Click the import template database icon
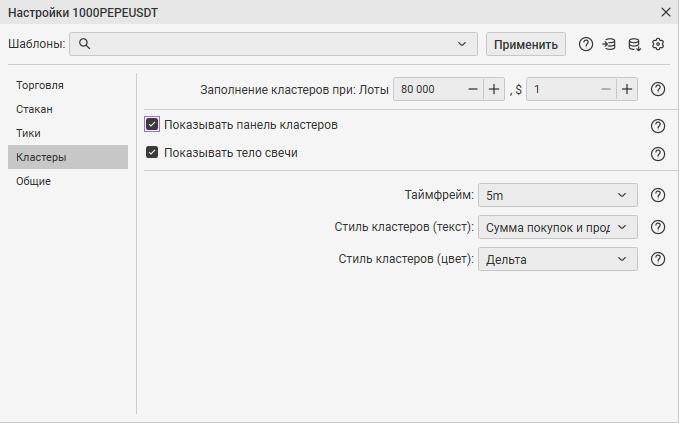This screenshot has height=423, width=679. tap(610, 44)
